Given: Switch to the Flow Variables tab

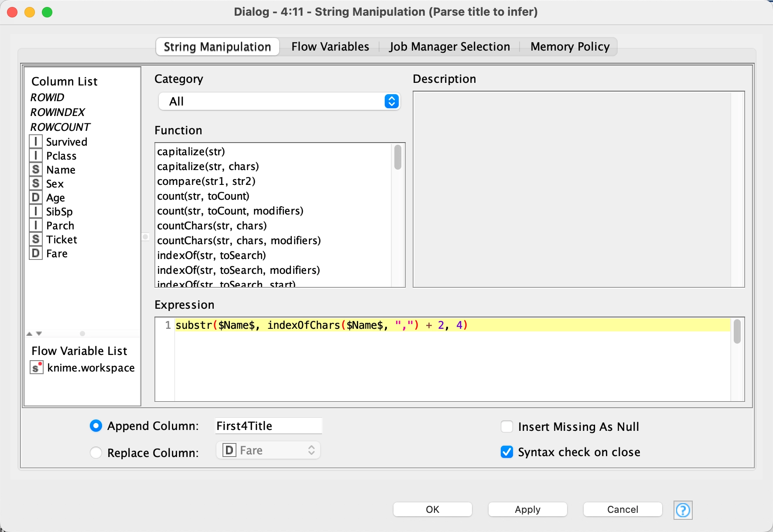Looking at the screenshot, I should (330, 47).
